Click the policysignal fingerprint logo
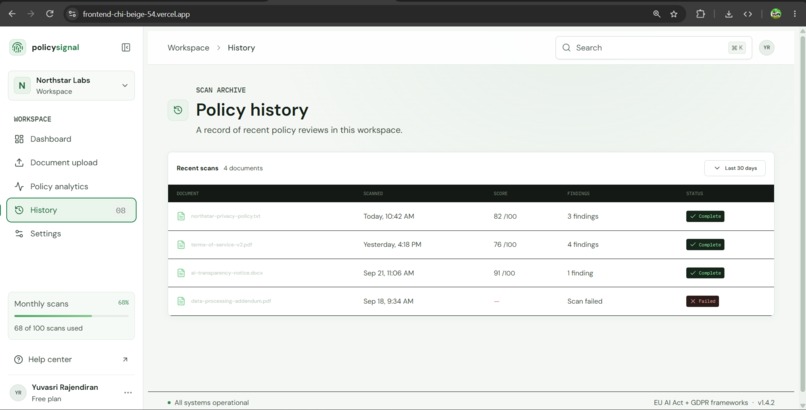This screenshot has width=806, height=410. (17, 47)
